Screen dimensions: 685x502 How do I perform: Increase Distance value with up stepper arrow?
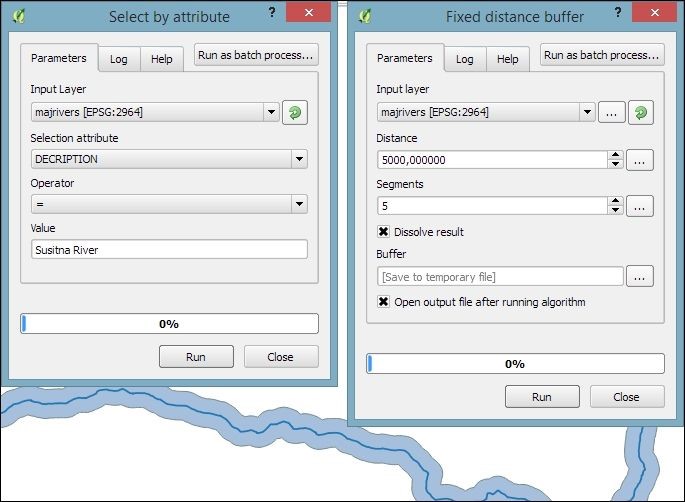[615, 155]
